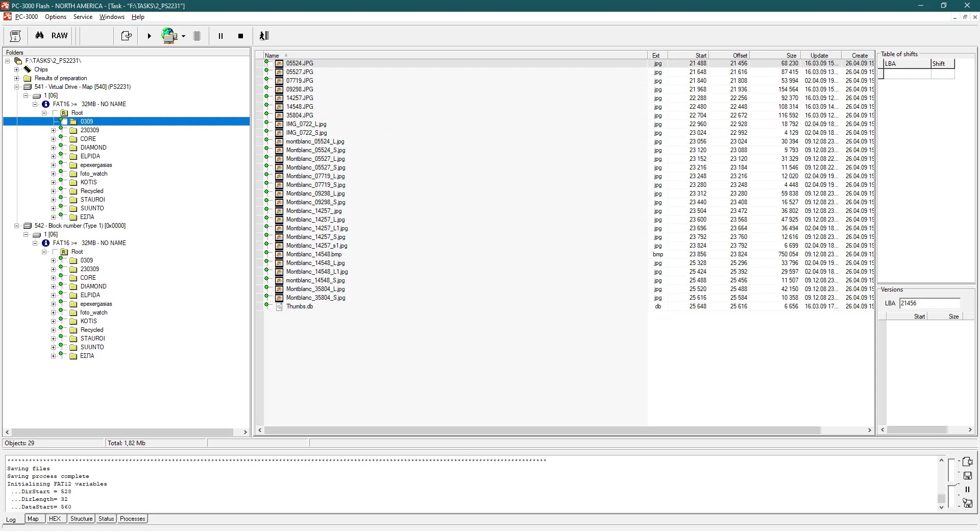980x531 pixels.
Task: Click the running man exit icon
Action: (264, 36)
